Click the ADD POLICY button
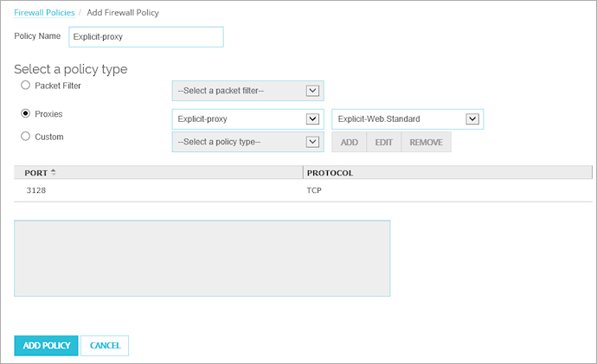This screenshot has width=597, height=364. click(46, 346)
